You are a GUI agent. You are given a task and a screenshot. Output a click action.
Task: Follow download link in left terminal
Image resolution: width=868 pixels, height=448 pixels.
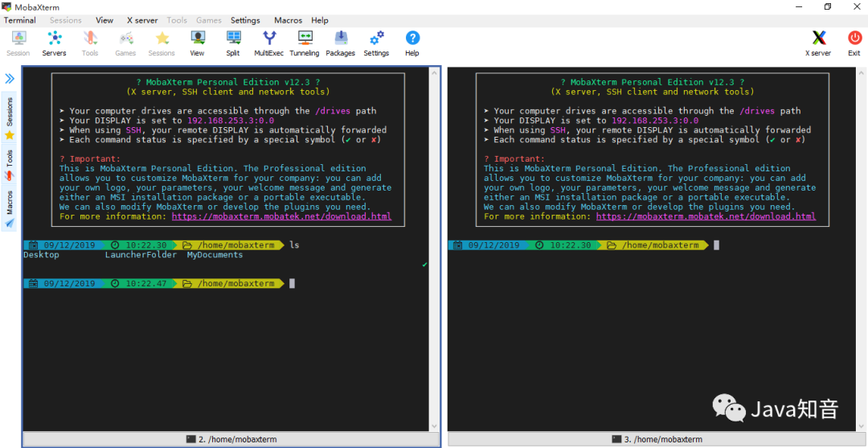[282, 216]
